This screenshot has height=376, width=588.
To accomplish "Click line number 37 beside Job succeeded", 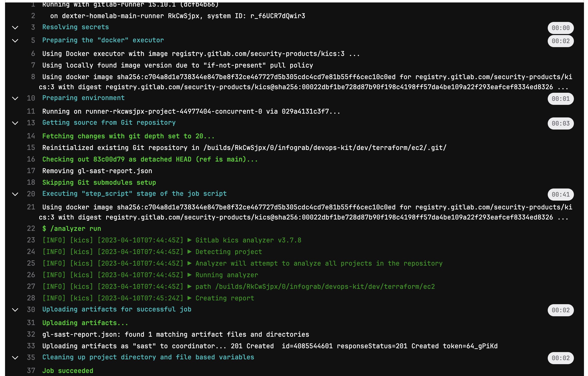I will 31,370.
